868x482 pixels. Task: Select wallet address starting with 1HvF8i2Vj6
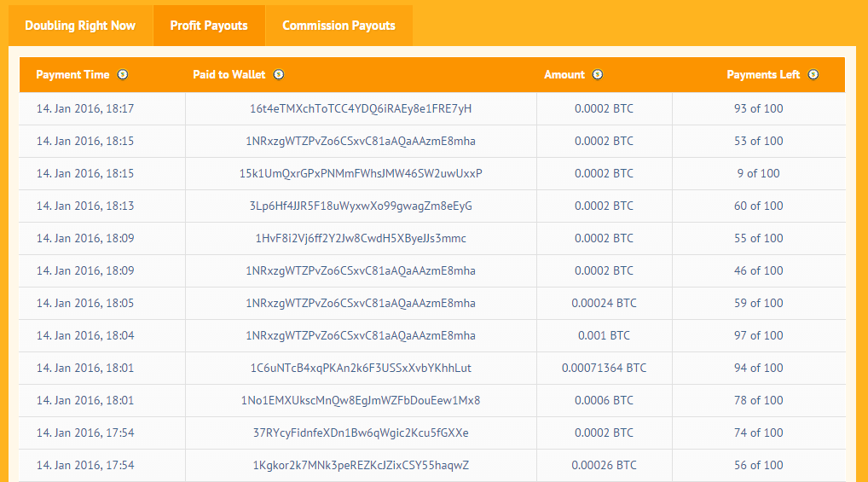[x=361, y=239]
